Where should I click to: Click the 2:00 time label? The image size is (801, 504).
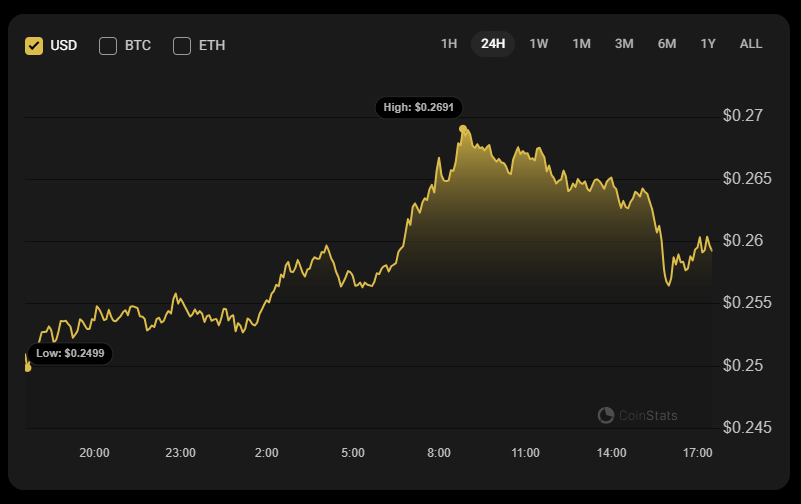[267, 453]
